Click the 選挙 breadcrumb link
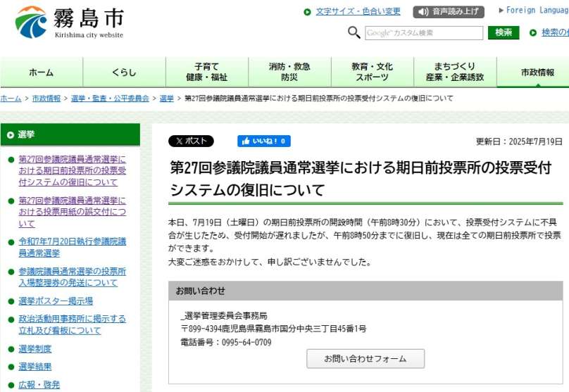This screenshot has height=392, width=569. point(167,99)
